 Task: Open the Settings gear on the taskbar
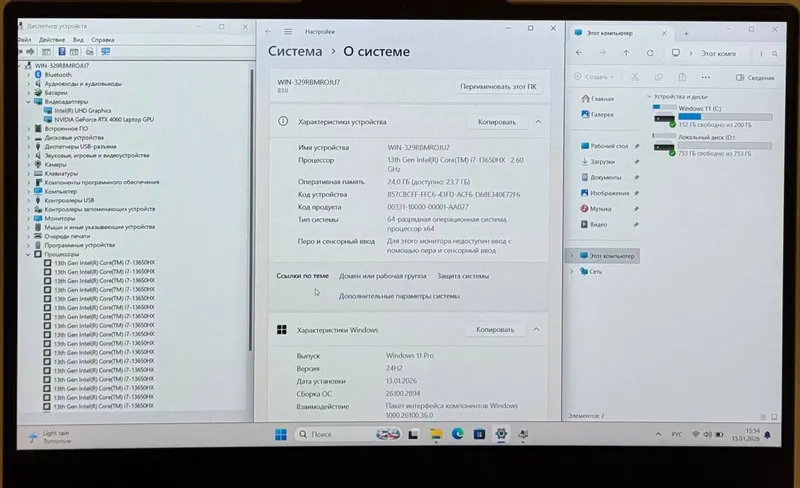(501, 434)
